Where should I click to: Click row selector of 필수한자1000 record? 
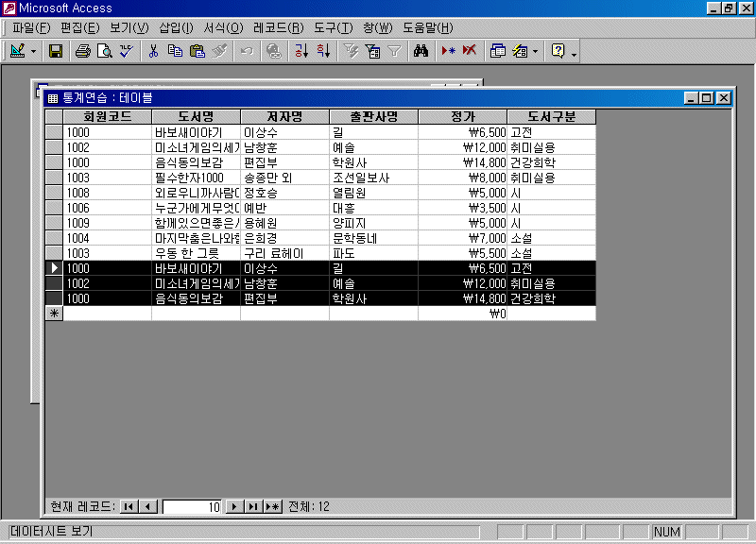pyautogui.click(x=54, y=178)
